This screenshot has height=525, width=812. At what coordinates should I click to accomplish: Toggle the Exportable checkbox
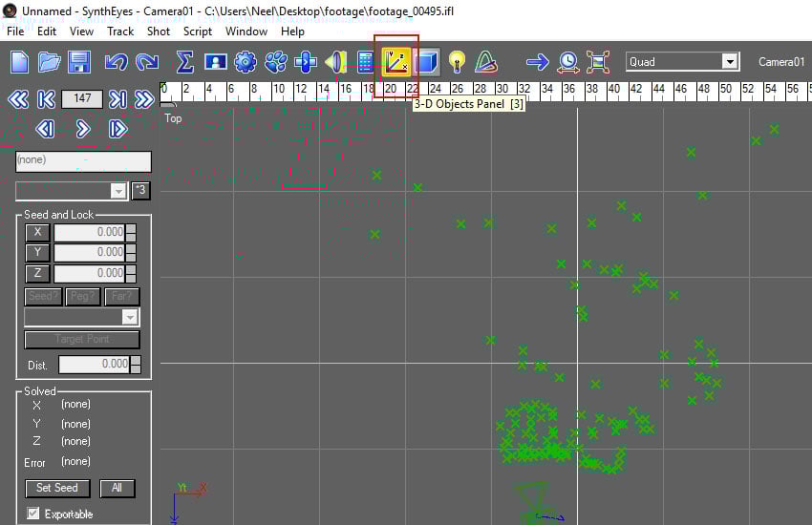coord(33,514)
